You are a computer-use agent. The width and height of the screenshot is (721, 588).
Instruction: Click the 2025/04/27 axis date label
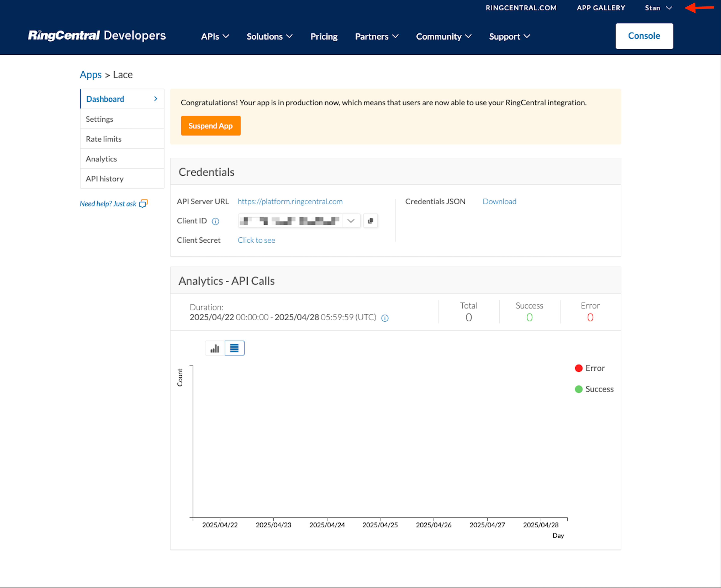click(487, 525)
